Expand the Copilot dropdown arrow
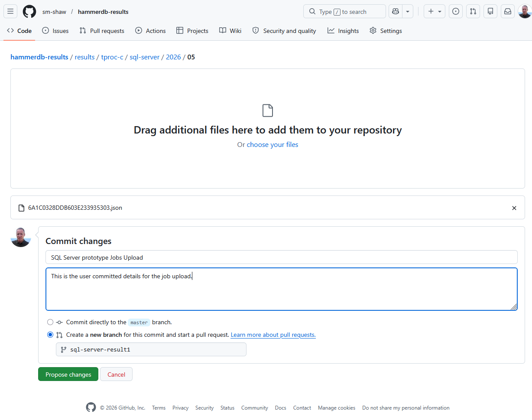 coord(408,12)
